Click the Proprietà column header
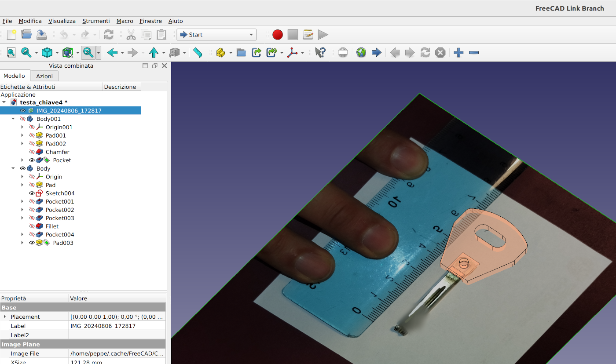The image size is (616, 364). pyautogui.click(x=34, y=298)
